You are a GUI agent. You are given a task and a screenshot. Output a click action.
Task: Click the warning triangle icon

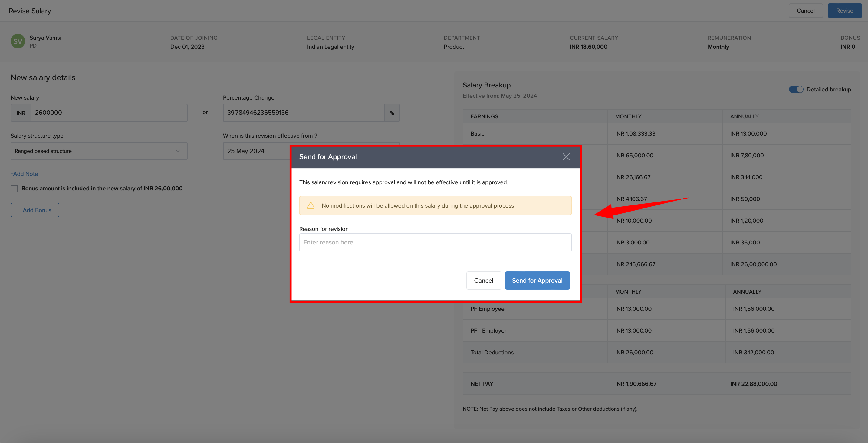[x=311, y=205]
